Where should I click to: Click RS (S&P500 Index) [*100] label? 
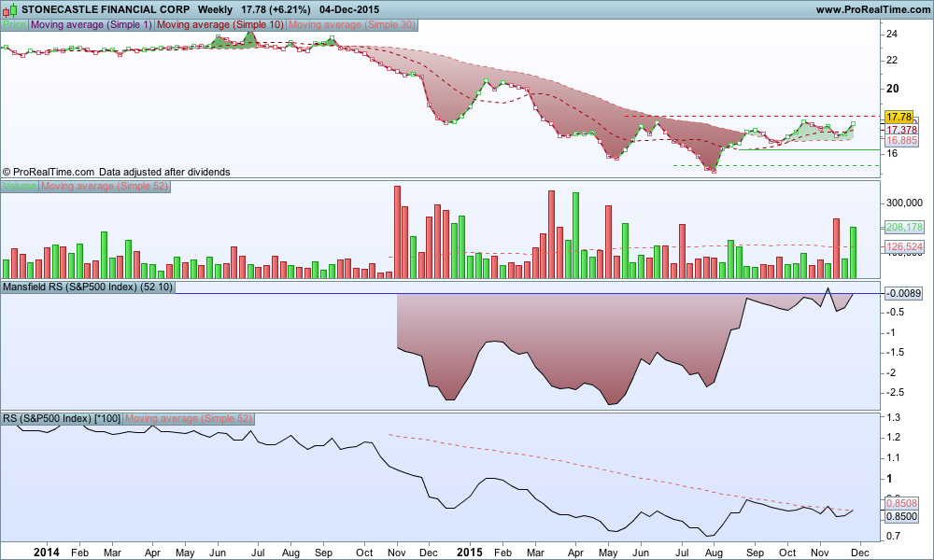(62, 418)
